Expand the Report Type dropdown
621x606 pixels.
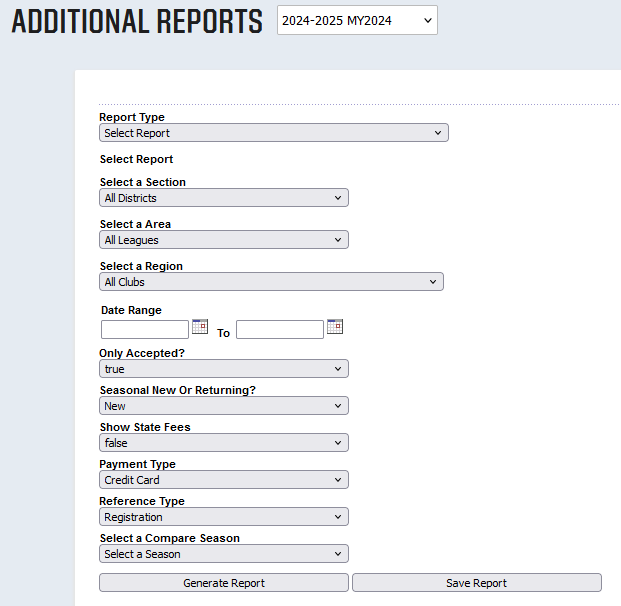click(x=273, y=133)
